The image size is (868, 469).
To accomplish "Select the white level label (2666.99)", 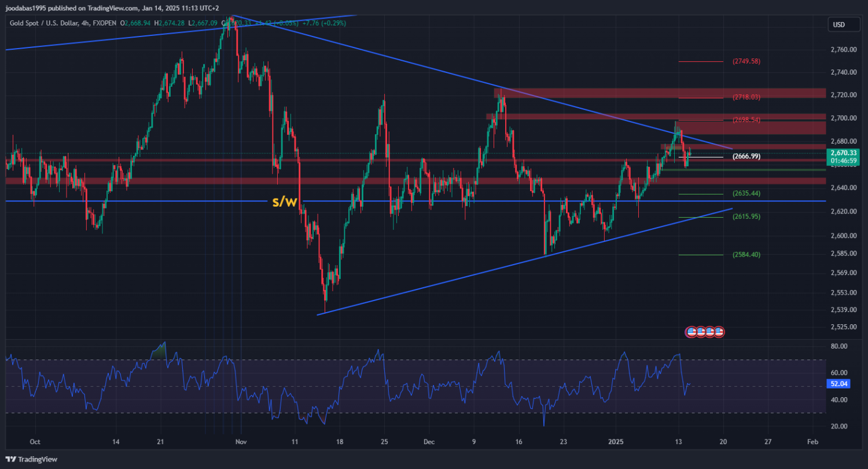I will click(x=746, y=156).
